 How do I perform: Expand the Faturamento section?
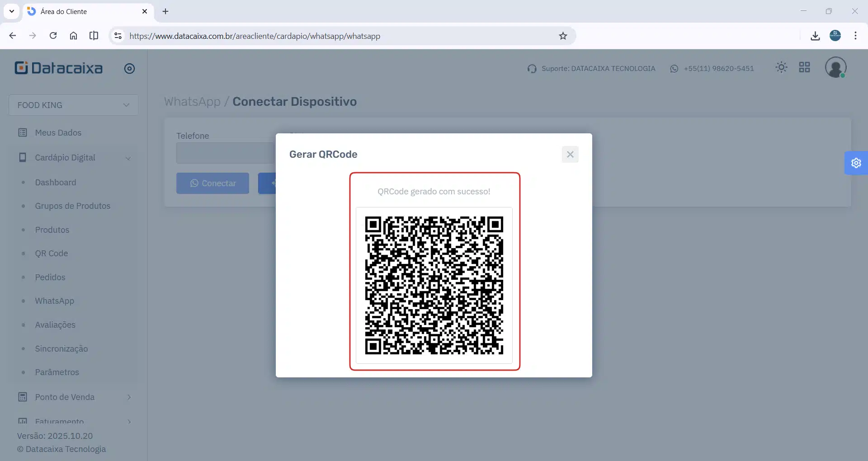[129, 421]
